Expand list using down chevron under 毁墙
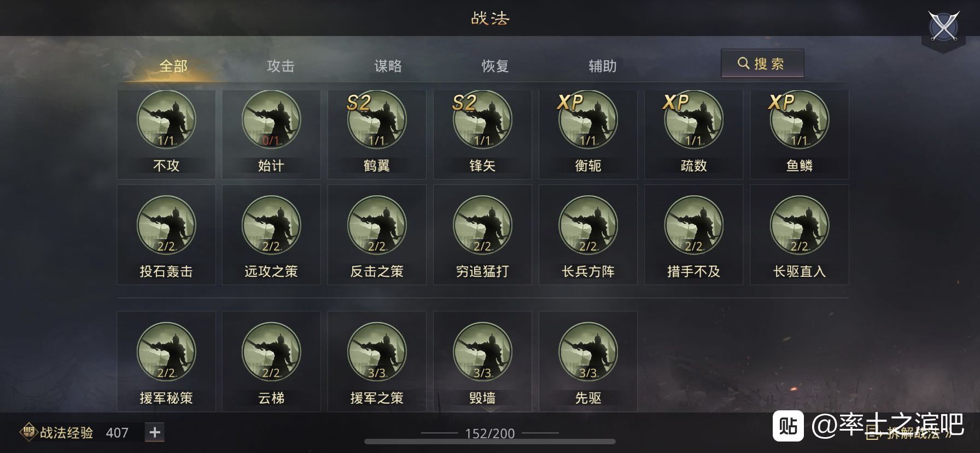 pyautogui.click(x=490, y=409)
